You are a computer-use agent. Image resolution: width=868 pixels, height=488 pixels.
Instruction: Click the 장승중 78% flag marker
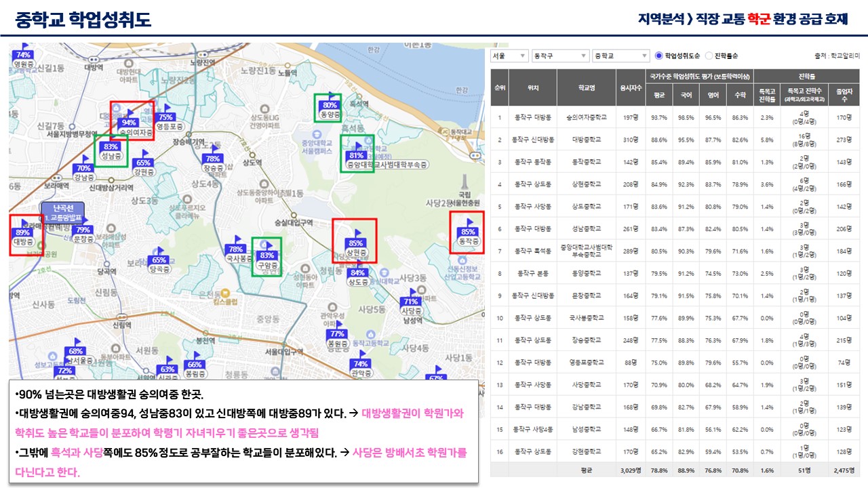tap(212, 160)
